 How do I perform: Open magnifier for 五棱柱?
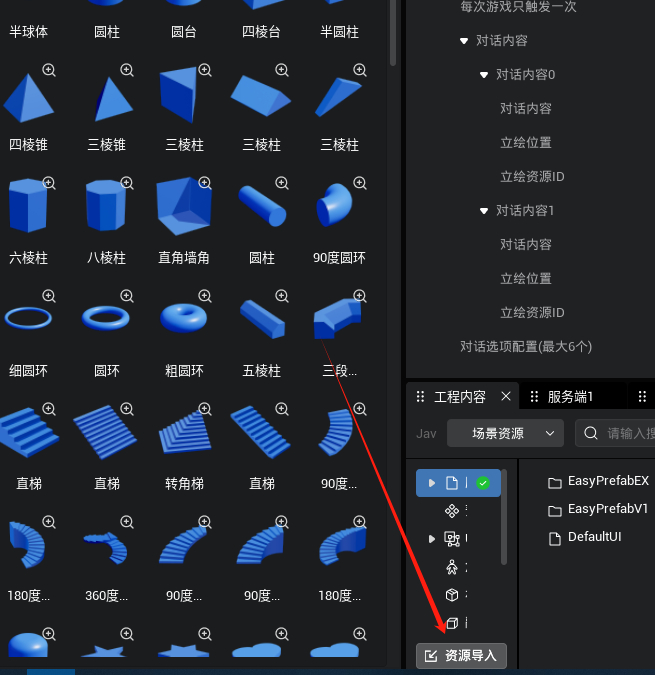coord(282,296)
